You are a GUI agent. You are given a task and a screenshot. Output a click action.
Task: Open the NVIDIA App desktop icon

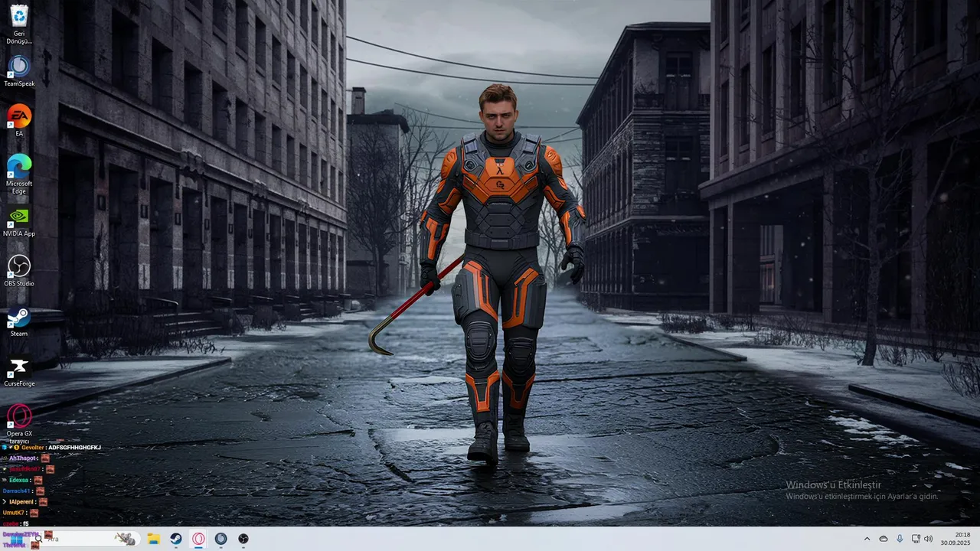click(x=19, y=222)
